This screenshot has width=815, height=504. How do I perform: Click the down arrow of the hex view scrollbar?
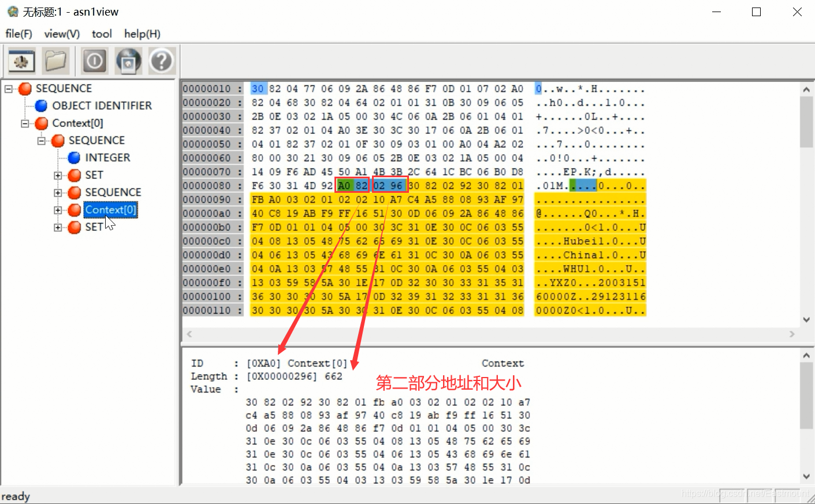806,319
